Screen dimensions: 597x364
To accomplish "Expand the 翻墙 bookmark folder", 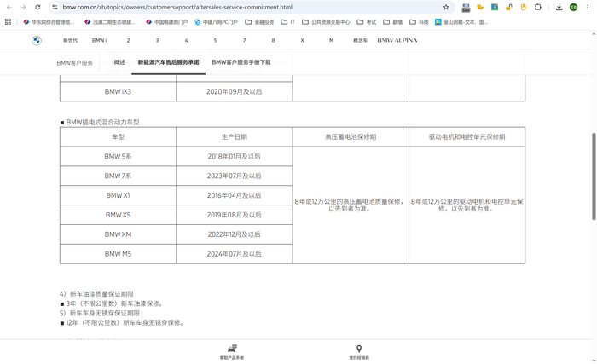I will [x=392, y=22].
